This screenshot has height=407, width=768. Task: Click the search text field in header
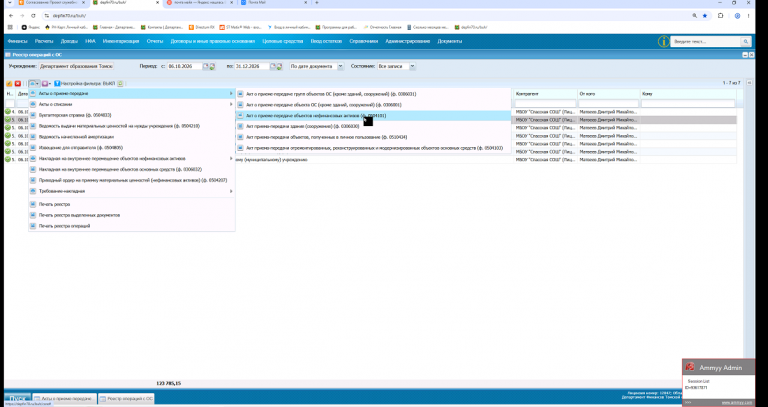[x=705, y=42]
